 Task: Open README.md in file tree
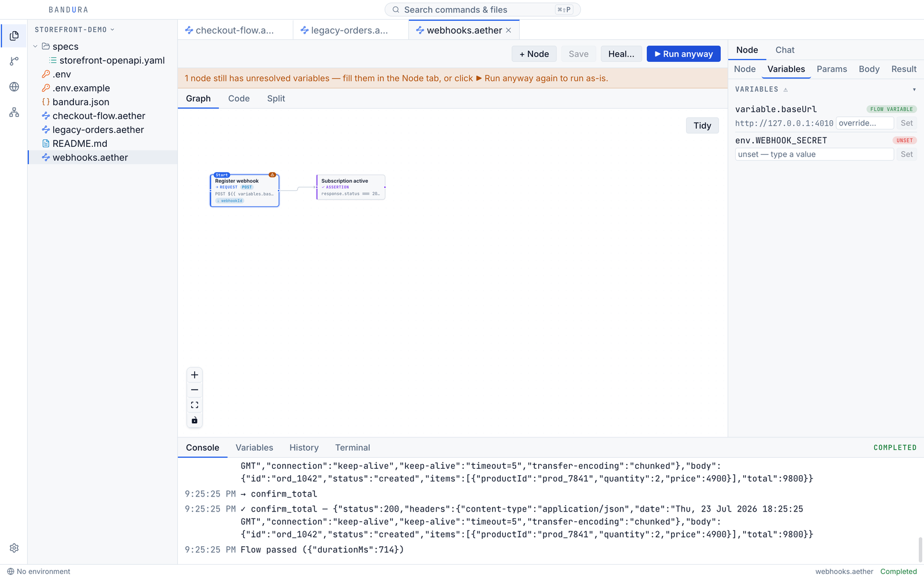(103, 143)
